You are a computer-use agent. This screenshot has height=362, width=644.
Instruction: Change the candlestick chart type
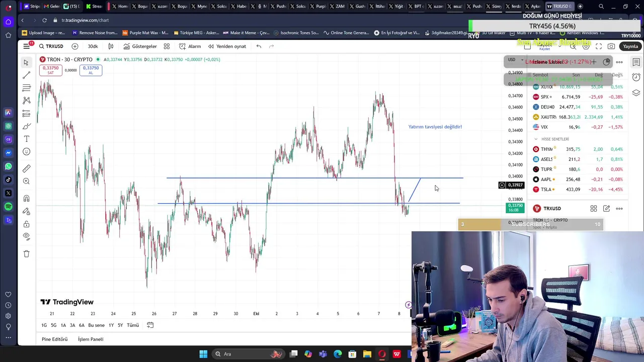(111, 46)
